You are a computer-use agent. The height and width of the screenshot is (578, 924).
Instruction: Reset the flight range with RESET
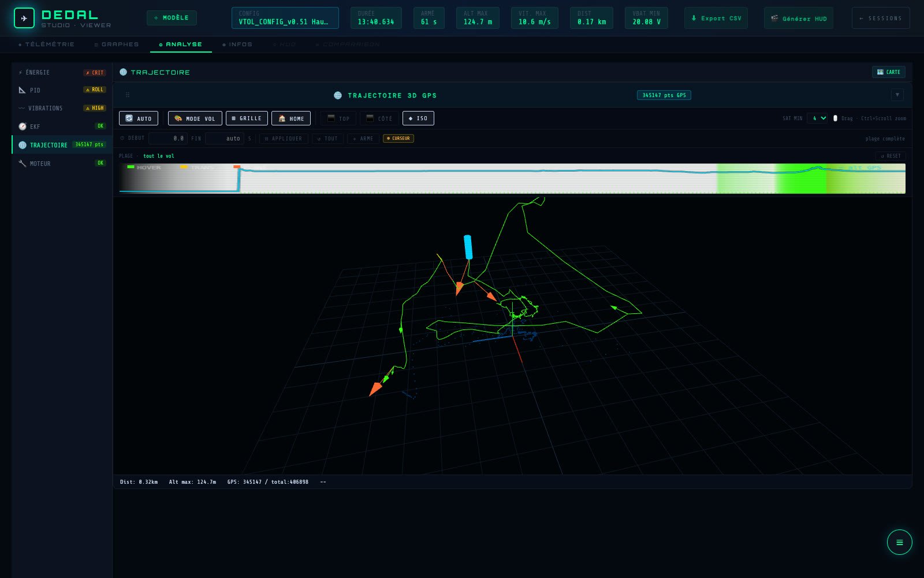pyautogui.click(x=891, y=156)
